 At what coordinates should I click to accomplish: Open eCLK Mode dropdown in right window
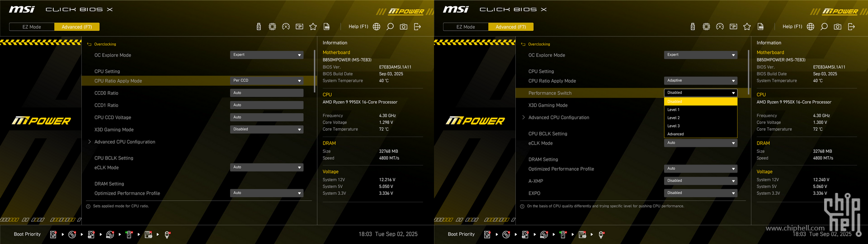(701, 143)
